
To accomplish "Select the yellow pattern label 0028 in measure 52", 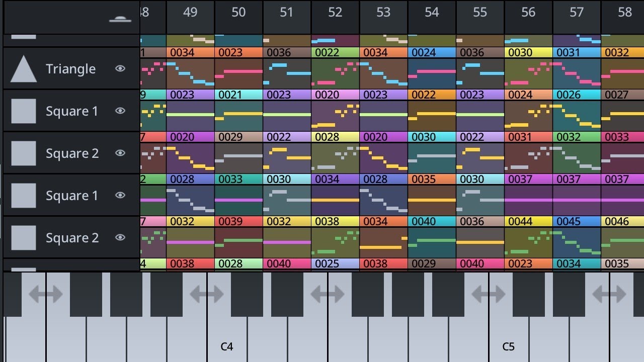I will 335,137.
